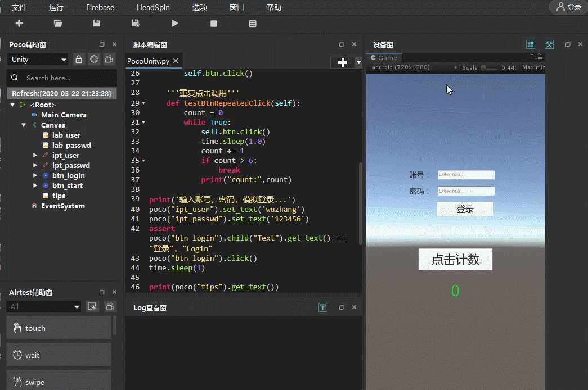Screen dimensions: 588x390
Task: Save the current script with the floppy icon
Action: (x=96, y=23)
